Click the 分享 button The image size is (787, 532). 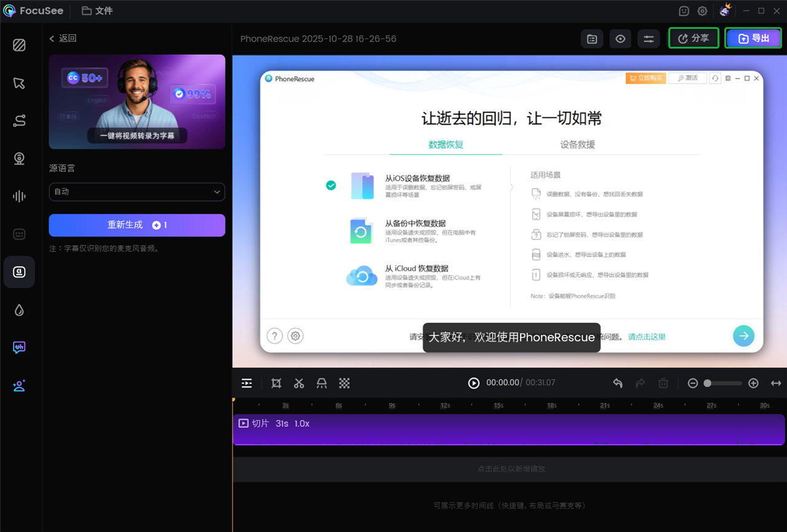694,38
